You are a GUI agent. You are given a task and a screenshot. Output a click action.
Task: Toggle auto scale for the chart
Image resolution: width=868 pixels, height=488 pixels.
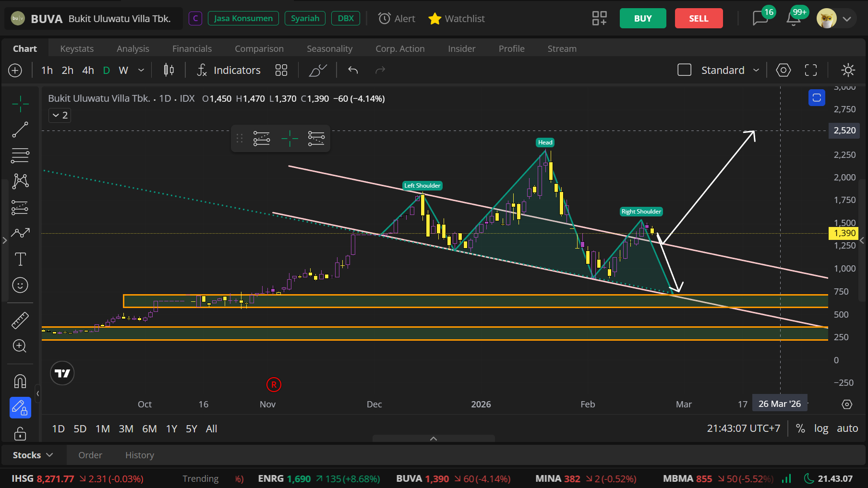[847, 428]
